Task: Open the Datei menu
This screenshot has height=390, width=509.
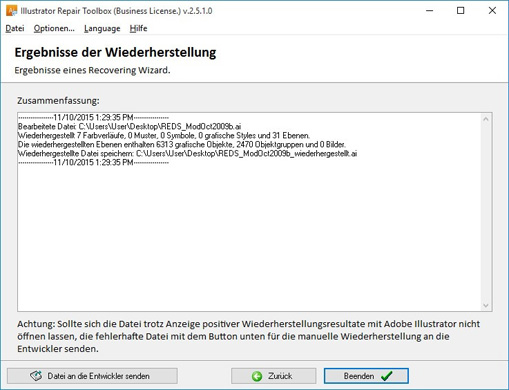Action: click(15, 29)
